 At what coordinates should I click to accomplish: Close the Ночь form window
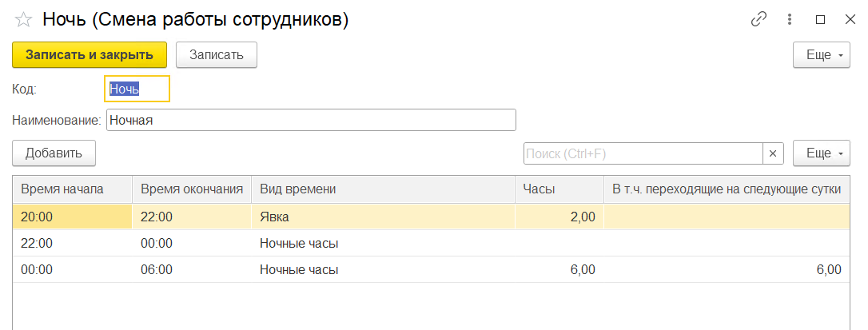[x=849, y=20]
